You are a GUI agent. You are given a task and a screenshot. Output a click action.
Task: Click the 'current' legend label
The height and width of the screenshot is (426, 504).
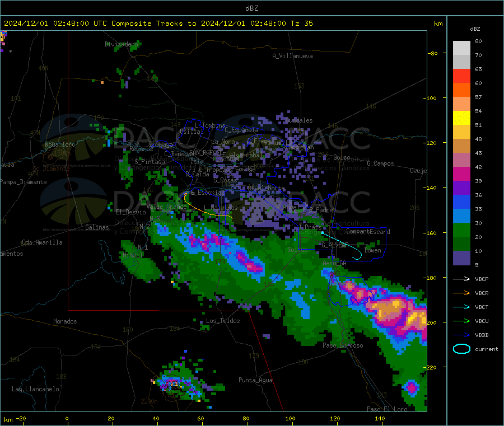point(487,349)
